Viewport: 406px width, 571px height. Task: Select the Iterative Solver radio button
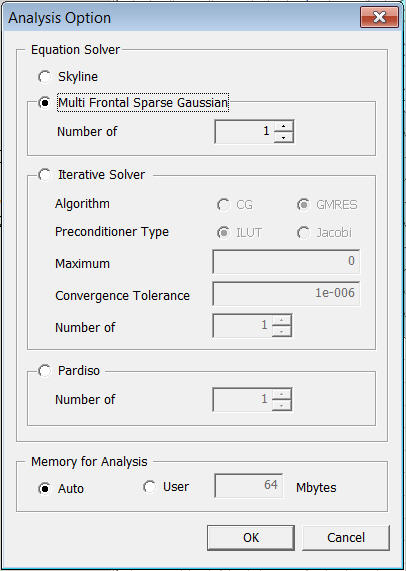coord(44,175)
